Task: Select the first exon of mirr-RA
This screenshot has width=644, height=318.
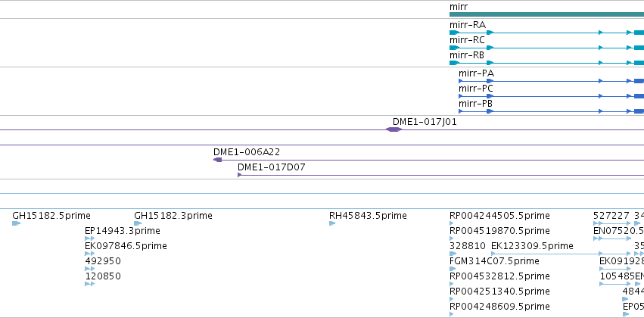Action: (x=454, y=33)
